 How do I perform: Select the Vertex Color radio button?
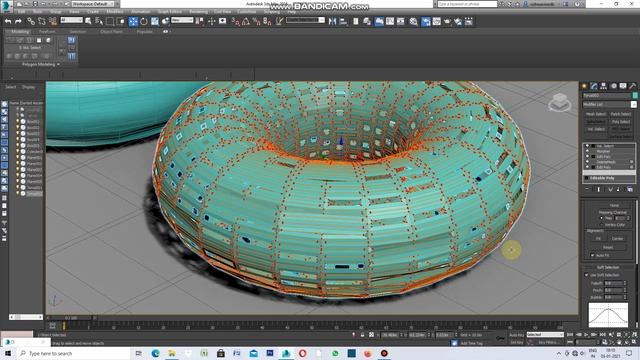602,225
